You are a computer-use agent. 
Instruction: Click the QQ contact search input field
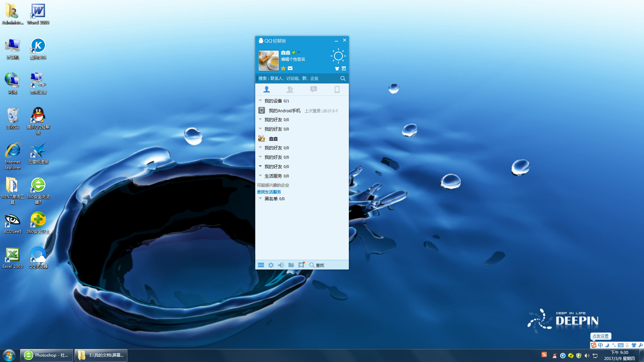point(299,78)
